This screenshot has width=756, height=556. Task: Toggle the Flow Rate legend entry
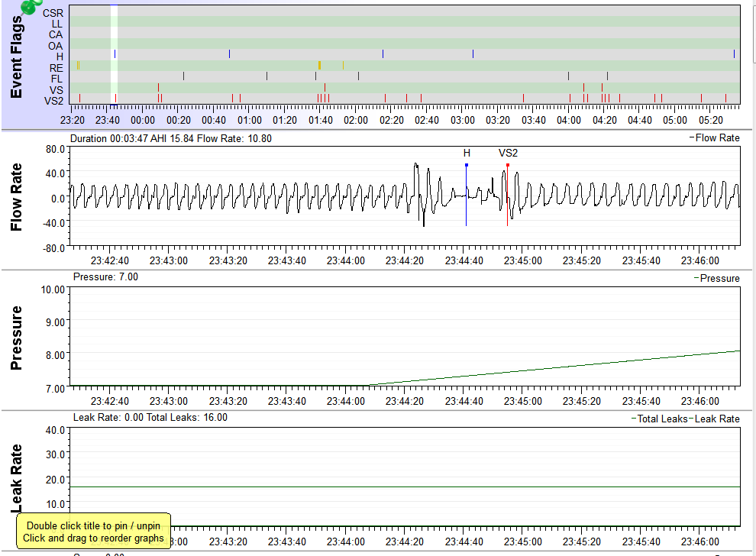tap(717, 138)
